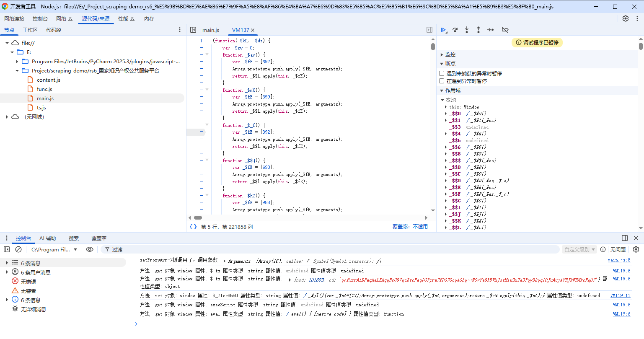Deactivate all breakpoints

505,30
